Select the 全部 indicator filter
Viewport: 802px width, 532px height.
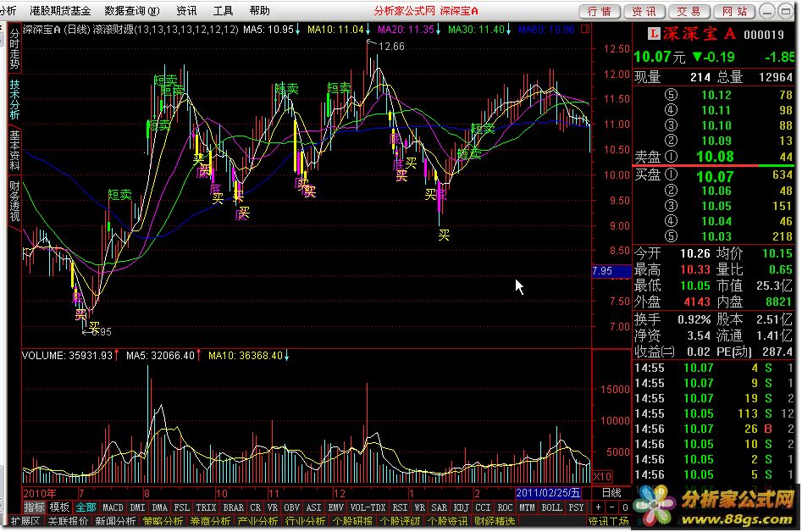[86, 507]
